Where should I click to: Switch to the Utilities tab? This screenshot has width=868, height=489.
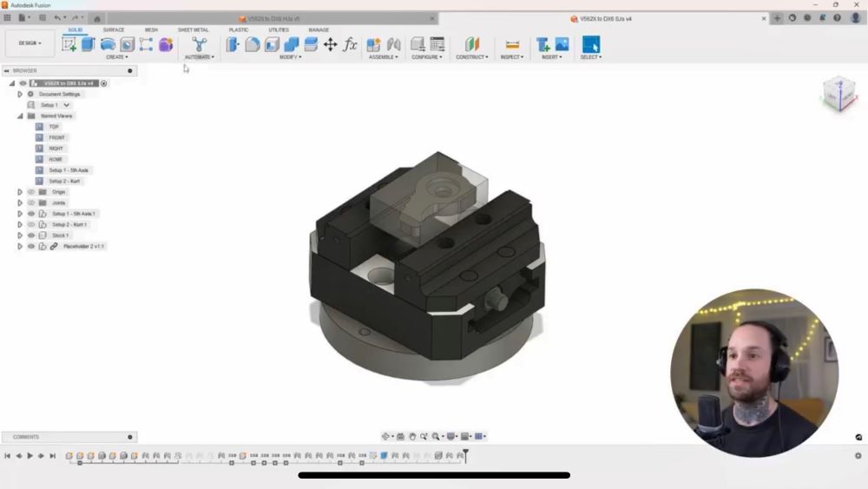279,30
